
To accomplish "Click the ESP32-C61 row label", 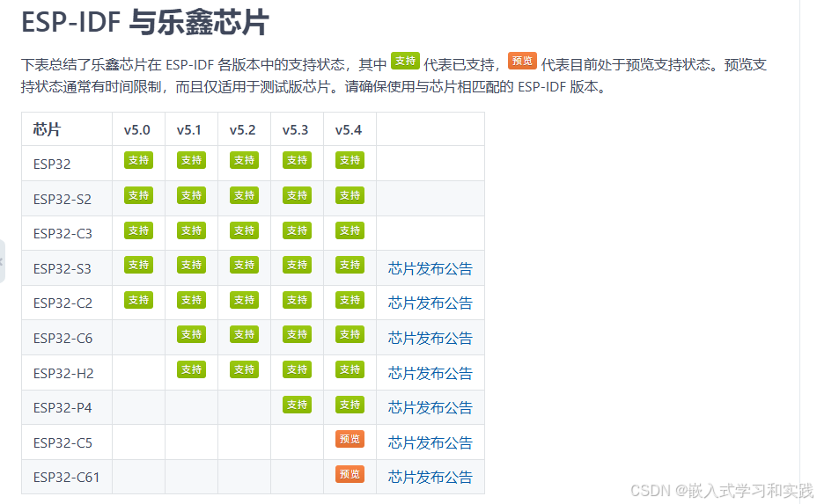I will point(66,478).
